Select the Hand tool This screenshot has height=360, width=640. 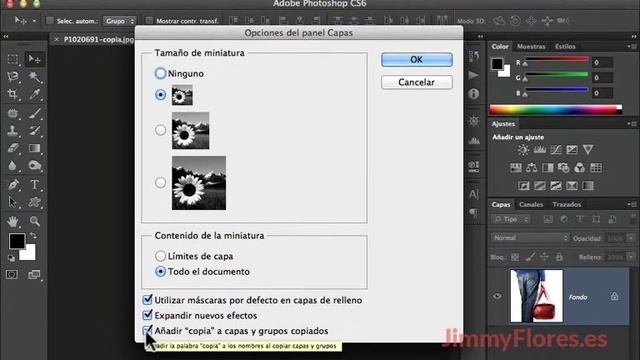(13, 221)
